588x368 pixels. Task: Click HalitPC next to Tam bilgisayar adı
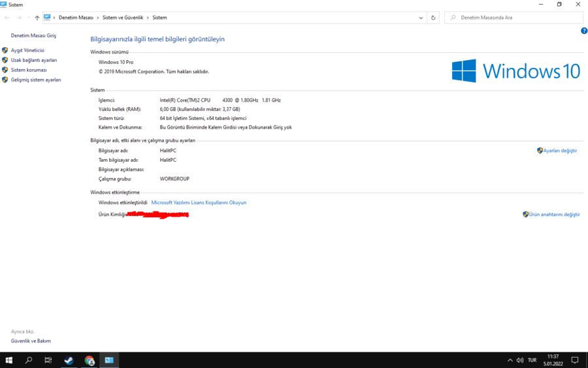[168, 160]
